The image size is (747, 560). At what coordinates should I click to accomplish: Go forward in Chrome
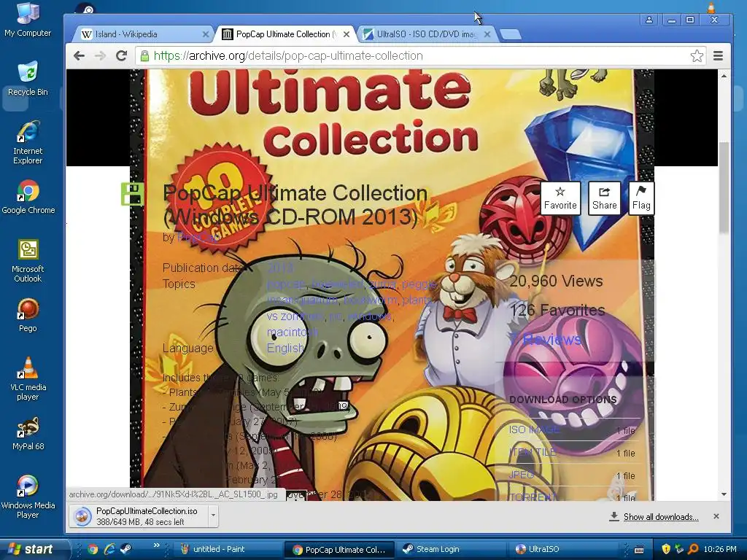click(x=100, y=55)
